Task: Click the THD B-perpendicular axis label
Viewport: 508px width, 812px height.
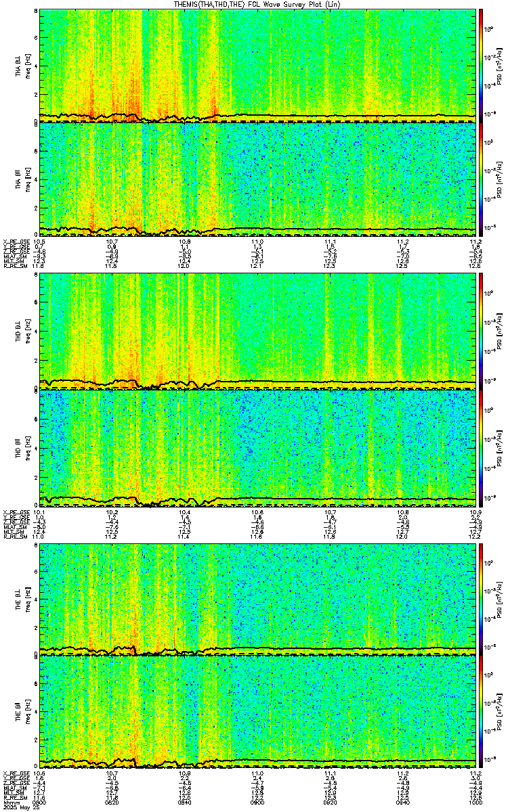Action: (x=19, y=332)
